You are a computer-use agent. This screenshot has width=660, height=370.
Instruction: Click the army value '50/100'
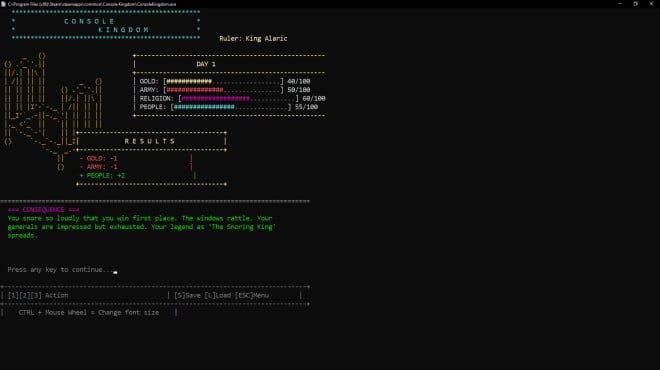[298, 90]
